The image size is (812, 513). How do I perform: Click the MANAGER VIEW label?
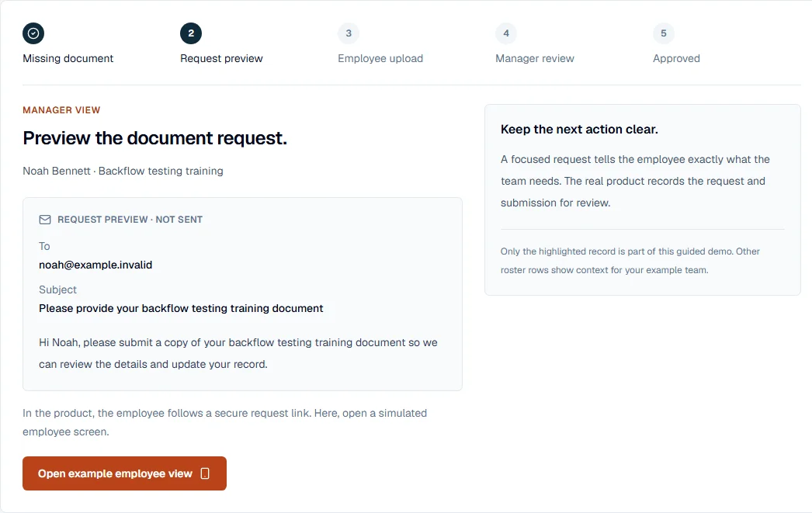pyautogui.click(x=61, y=109)
